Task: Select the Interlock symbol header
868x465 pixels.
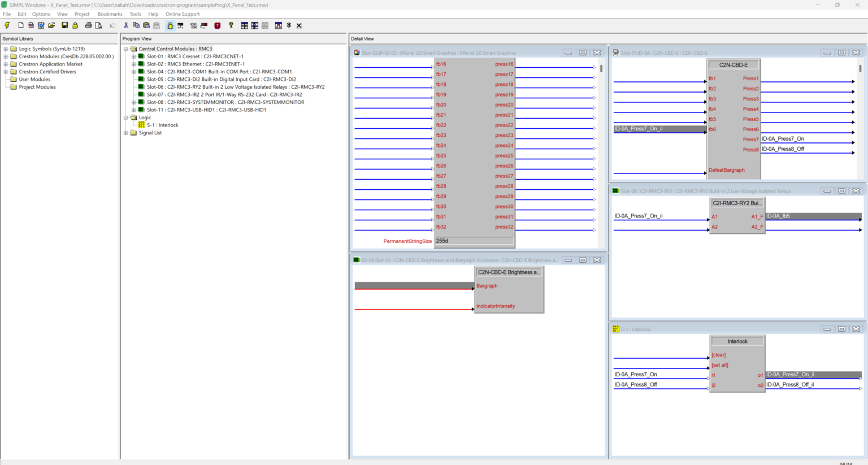Action: click(x=737, y=341)
